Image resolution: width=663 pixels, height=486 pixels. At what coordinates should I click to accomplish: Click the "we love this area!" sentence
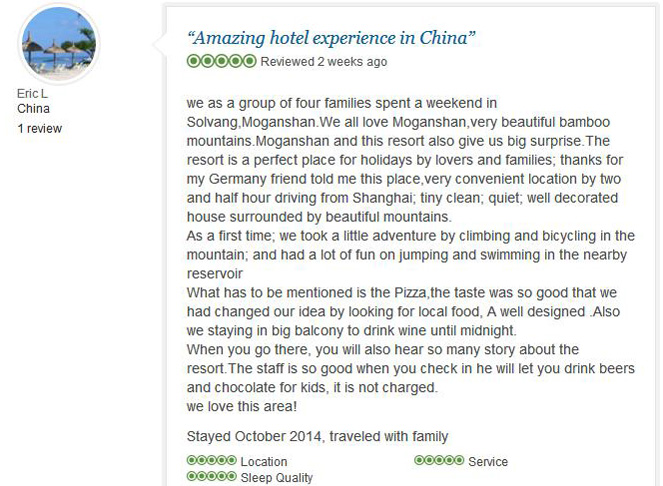pyautogui.click(x=242, y=406)
